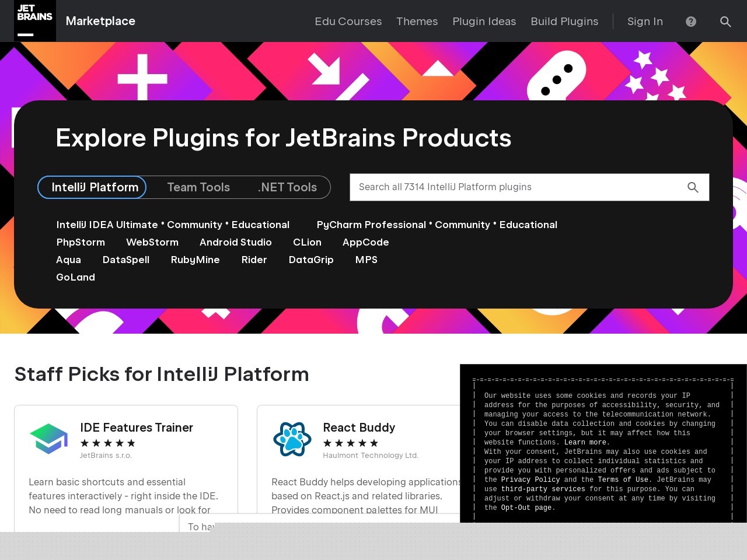Screen dimensions: 747x560
Task: Click Haulmont Technology Ltd. vendor name
Action: point(371,456)
